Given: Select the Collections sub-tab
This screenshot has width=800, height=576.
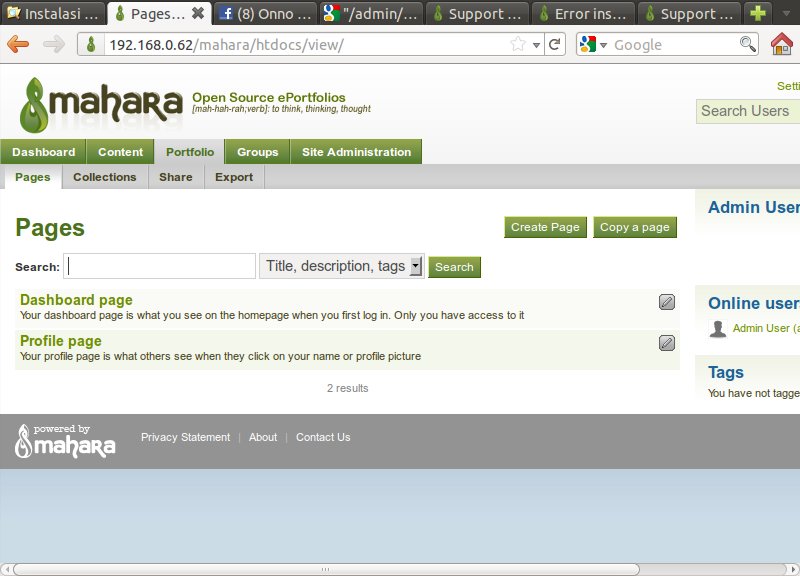Looking at the screenshot, I should [105, 177].
